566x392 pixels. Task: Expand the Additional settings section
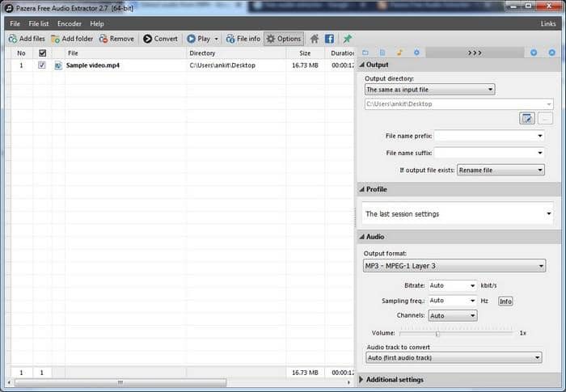pos(394,380)
